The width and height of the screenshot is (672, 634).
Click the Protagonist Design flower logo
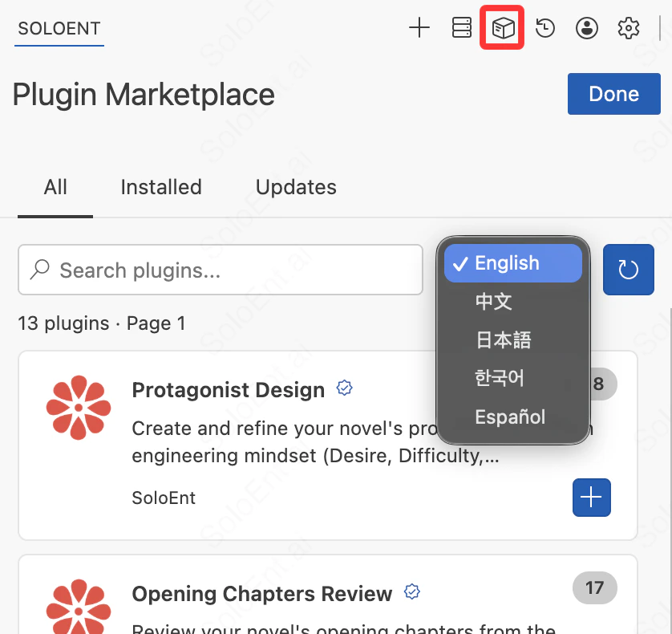(x=79, y=408)
